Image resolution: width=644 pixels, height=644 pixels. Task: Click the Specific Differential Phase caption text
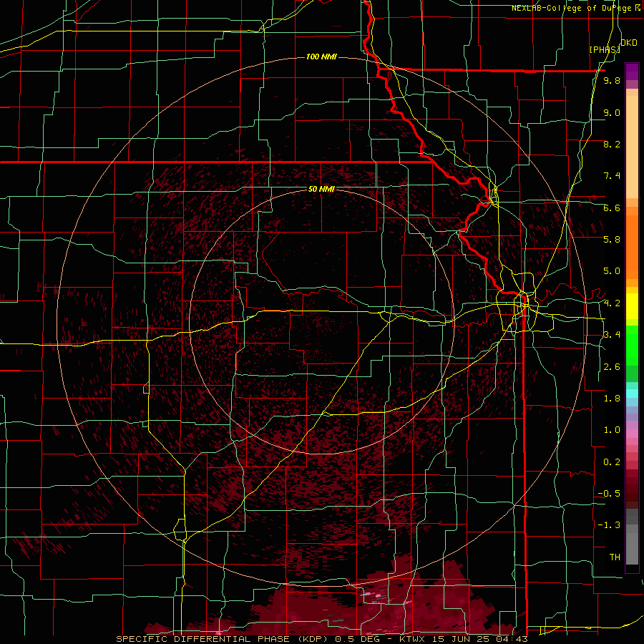225,639
